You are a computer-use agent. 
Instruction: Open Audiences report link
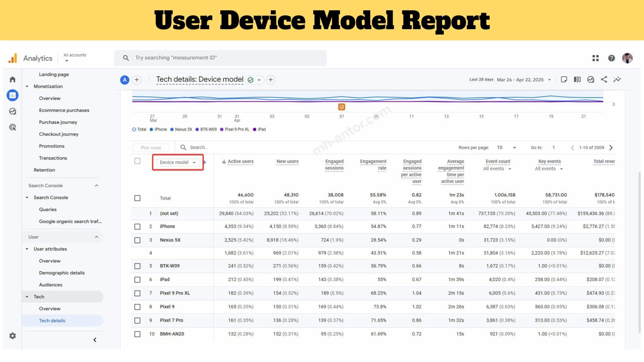point(51,285)
